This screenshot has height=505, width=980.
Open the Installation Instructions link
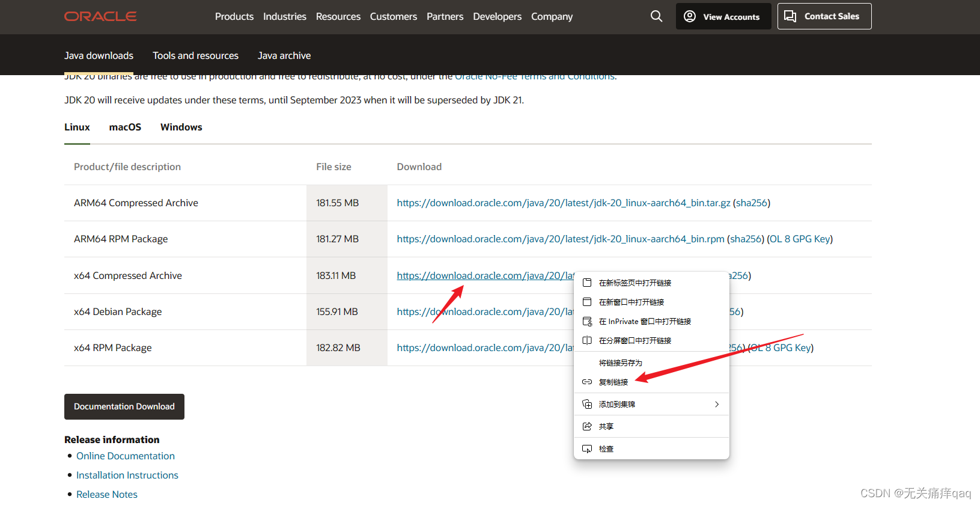click(127, 475)
